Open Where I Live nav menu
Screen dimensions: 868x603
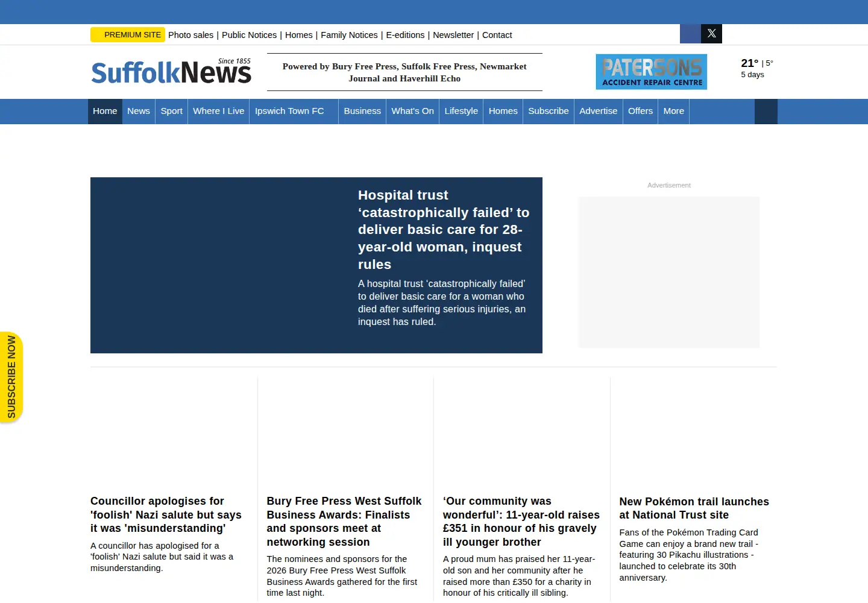point(218,112)
